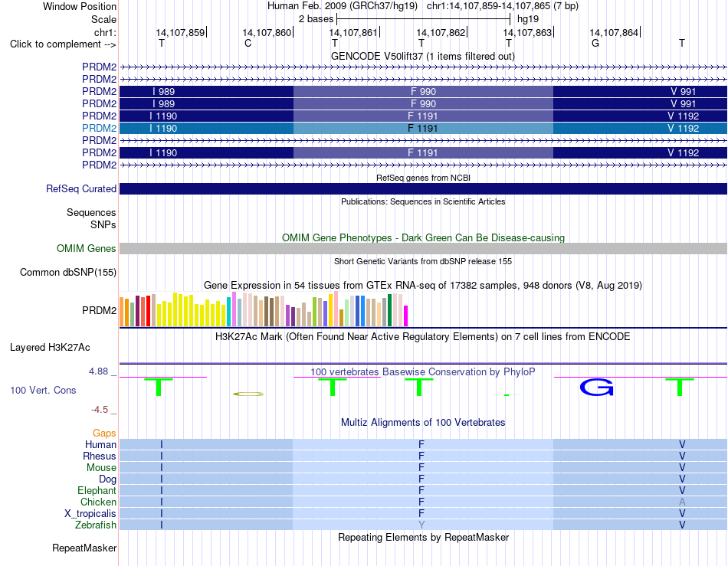728x566 pixels.
Task: Click base C in the sequence row
Action: click(248, 43)
